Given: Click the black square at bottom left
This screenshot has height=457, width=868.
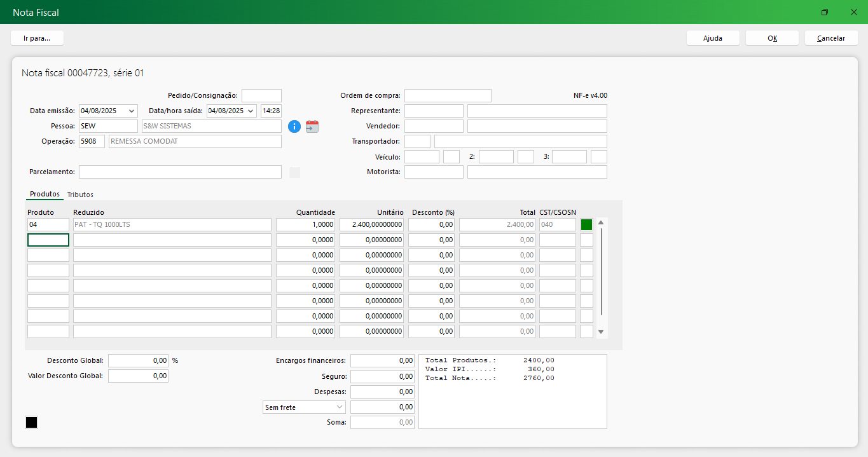Looking at the screenshot, I should pos(31,423).
